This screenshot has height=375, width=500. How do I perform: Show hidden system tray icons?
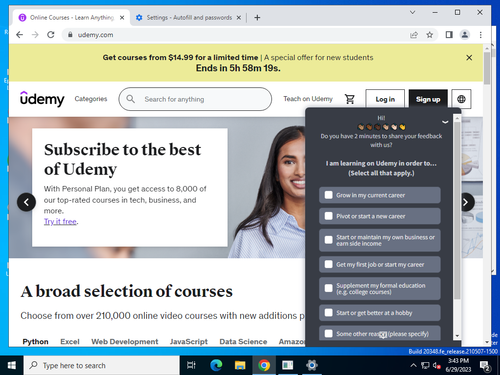pos(413,365)
